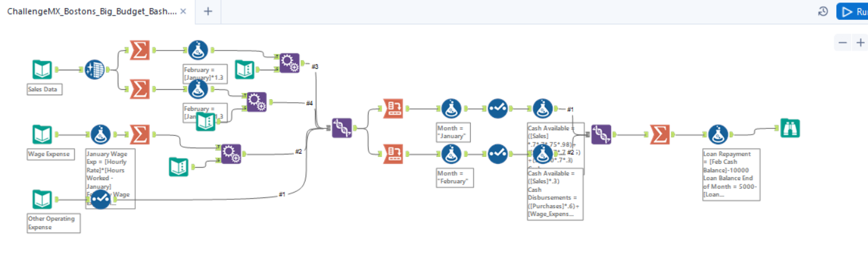Open the Browse tool at workflow end
Viewport: 868px width, 276px height.
click(789, 128)
